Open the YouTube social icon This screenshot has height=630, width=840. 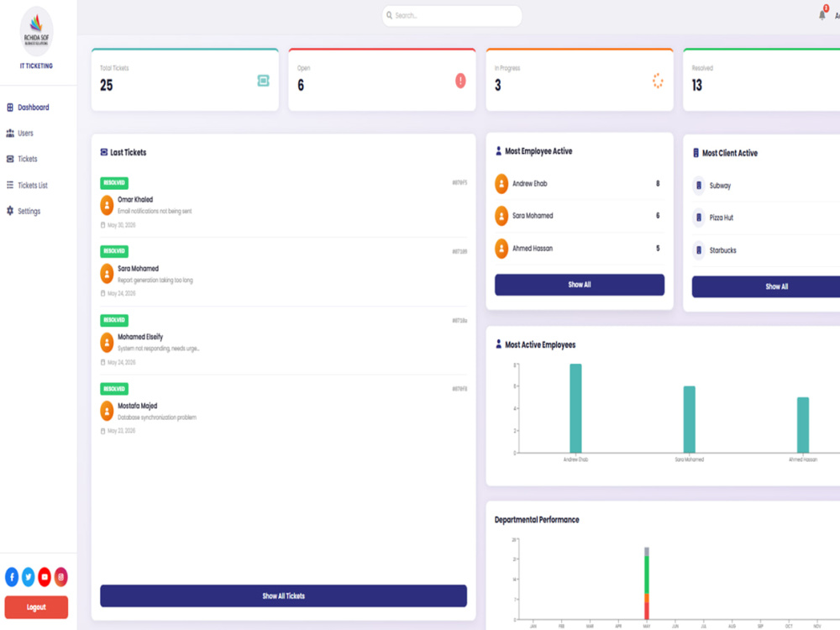[45, 577]
